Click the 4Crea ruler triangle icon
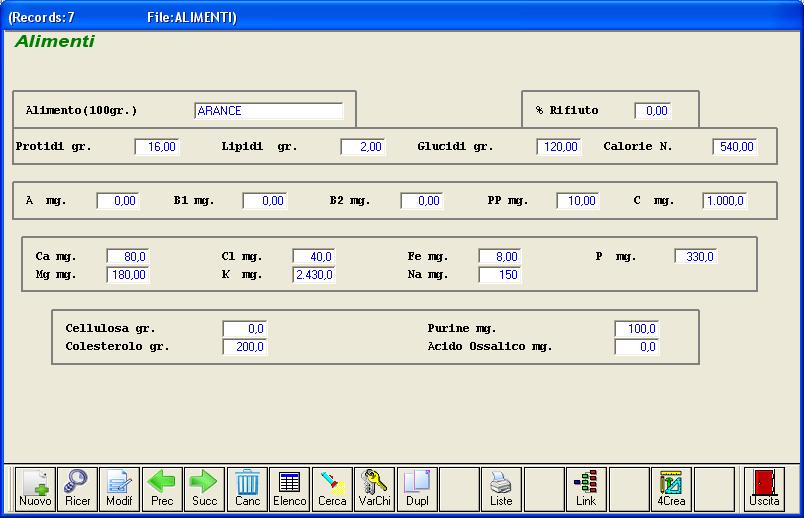The width and height of the screenshot is (804, 518). click(x=671, y=489)
